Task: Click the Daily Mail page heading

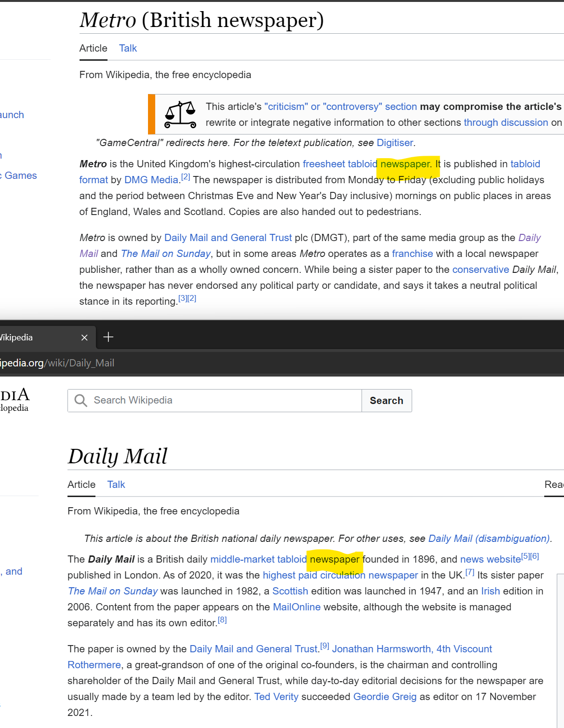Action: point(117,457)
